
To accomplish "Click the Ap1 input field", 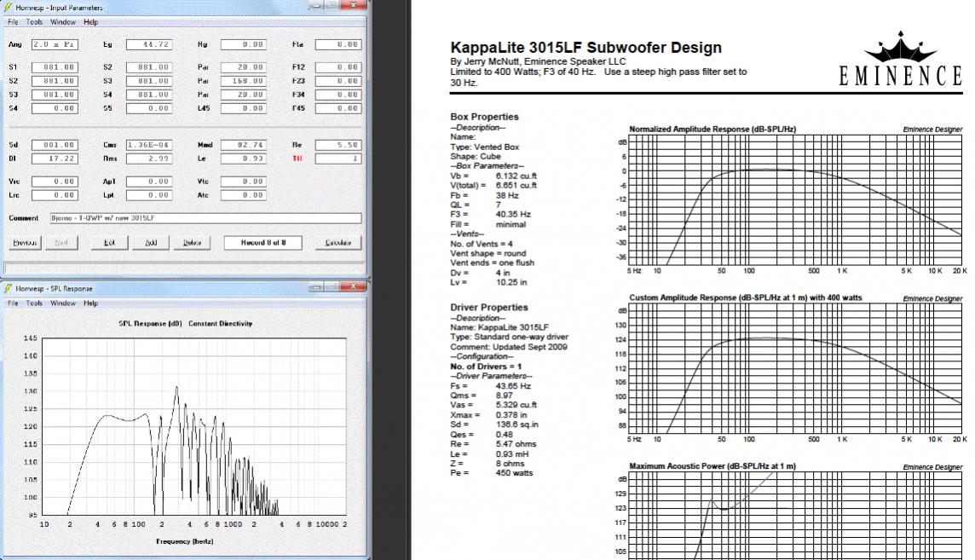I will coord(149,182).
